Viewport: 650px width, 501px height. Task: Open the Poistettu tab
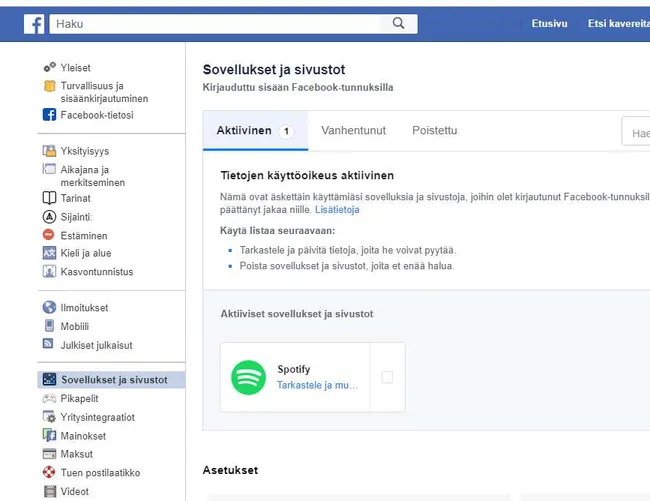click(x=434, y=131)
